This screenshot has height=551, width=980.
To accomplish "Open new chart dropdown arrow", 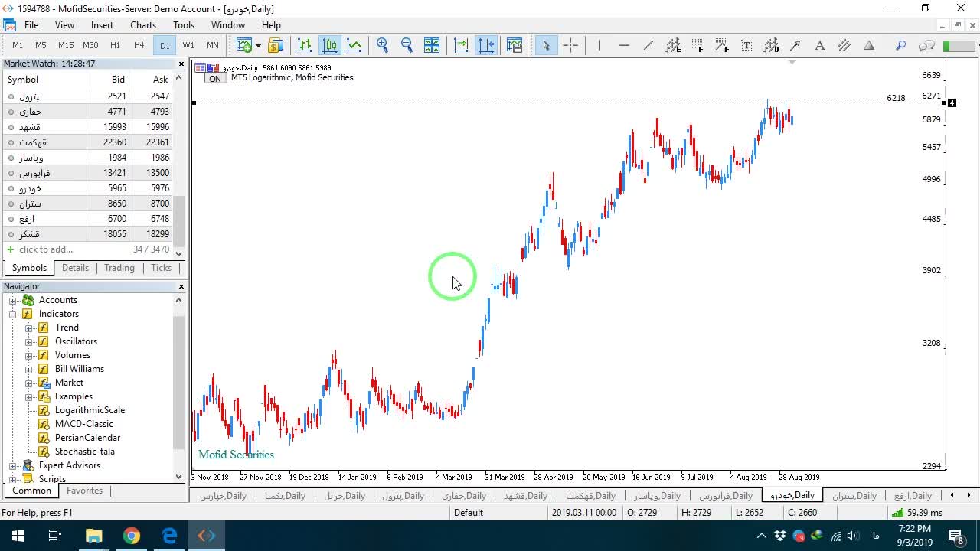I will pyautogui.click(x=258, y=45).
